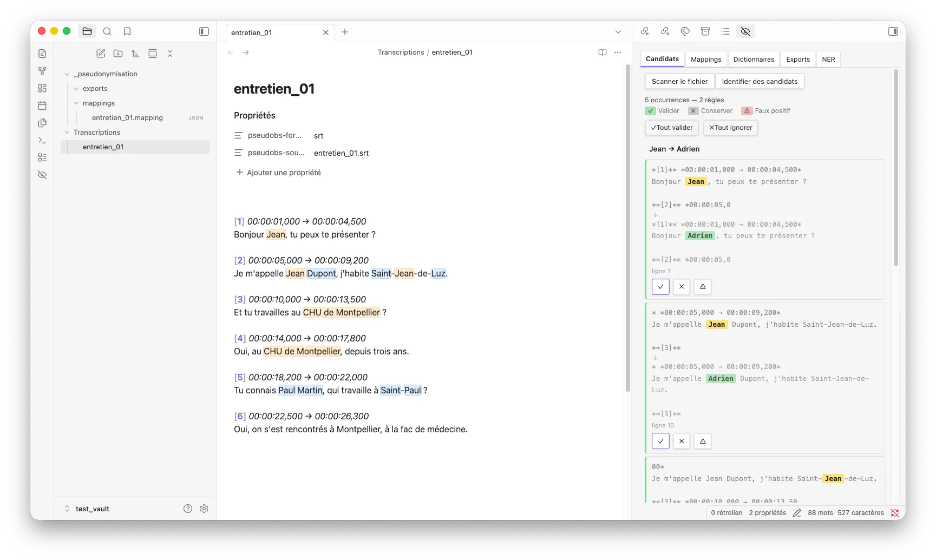The image size is (936, 560).
Task: Click Tout valider button
Action: coord(672,128)
